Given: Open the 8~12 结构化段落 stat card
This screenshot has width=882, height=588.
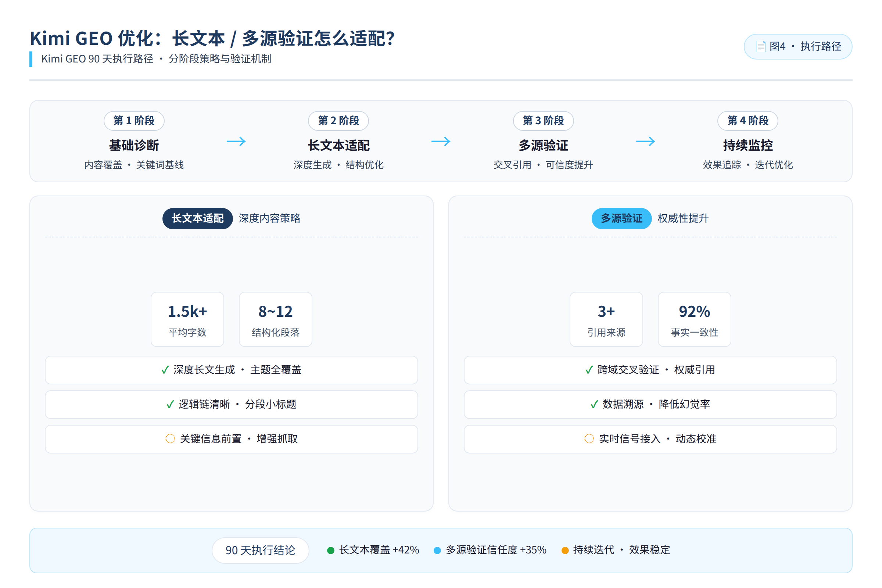Looking at the screenshot, I should pos(276,319).
